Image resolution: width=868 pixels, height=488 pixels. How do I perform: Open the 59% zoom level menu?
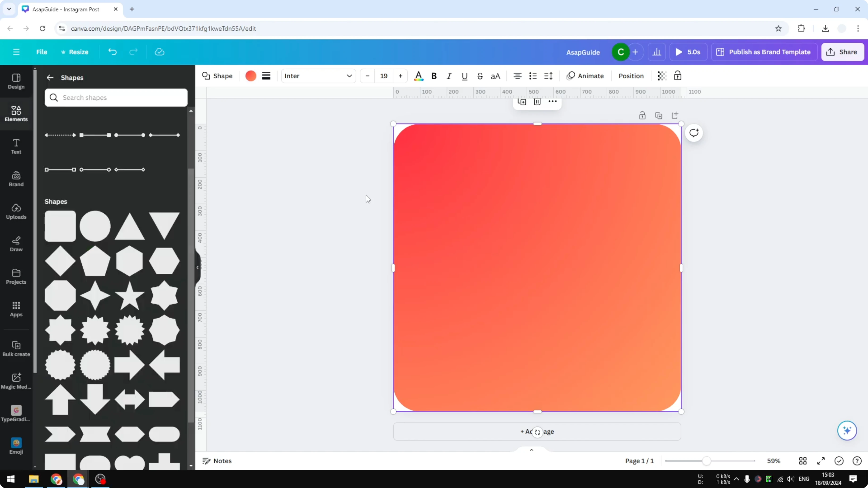click(774, 461)
